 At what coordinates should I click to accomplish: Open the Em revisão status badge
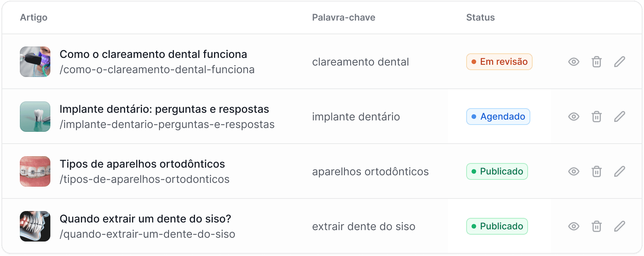click(499, 61)
